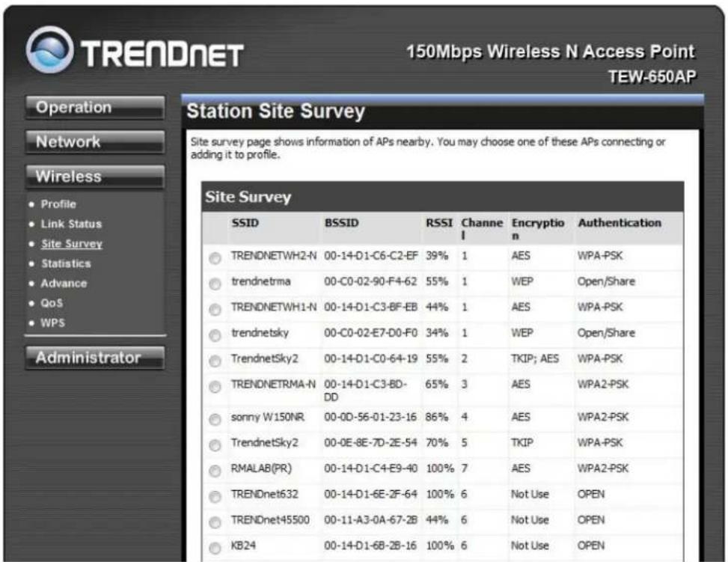The image size is (728, 562).
Task: Select radio button for trendnetsky
Action: point(215,335)
